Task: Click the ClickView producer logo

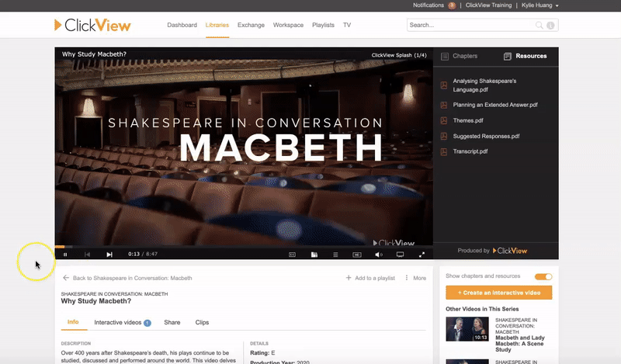Action: pos(510,251)
